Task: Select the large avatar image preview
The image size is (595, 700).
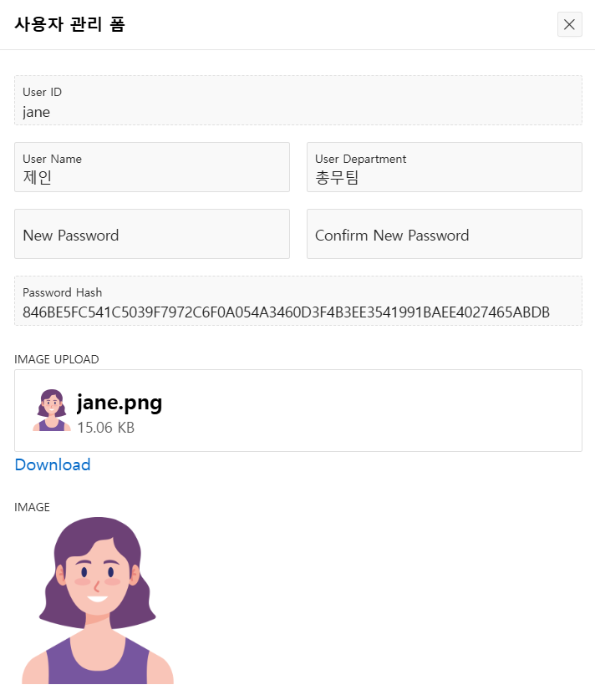Action: coord(98,600)
